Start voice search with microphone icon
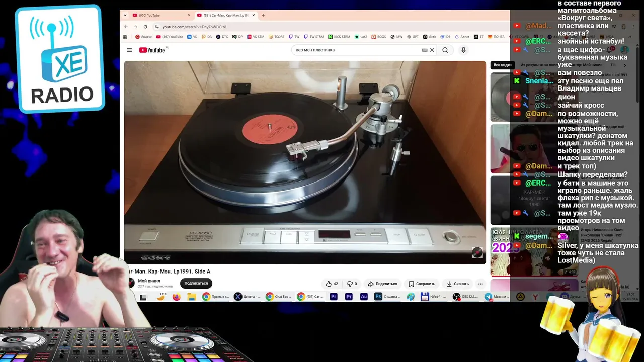The height and width of the screenshot is (362, 644). coord(463,50)
